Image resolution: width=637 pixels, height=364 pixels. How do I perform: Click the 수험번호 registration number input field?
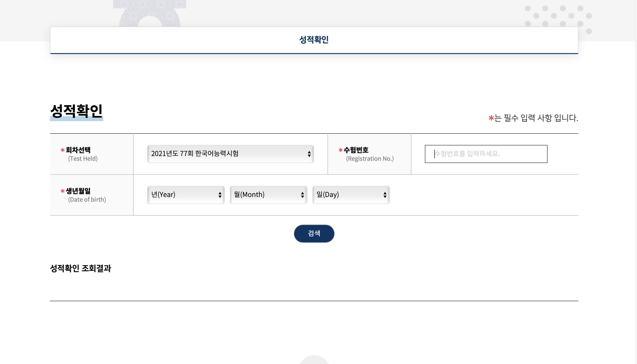click(486, 154)
